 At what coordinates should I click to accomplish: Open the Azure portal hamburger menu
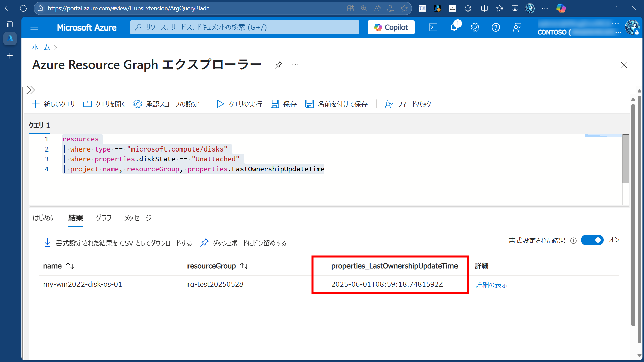tap(34, 27)
